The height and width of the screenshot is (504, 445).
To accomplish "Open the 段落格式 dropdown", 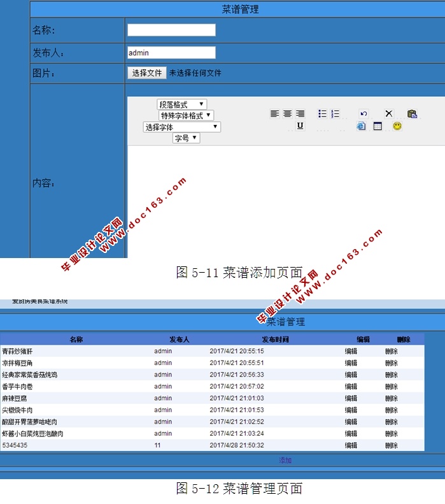I will tap(181, 104).
